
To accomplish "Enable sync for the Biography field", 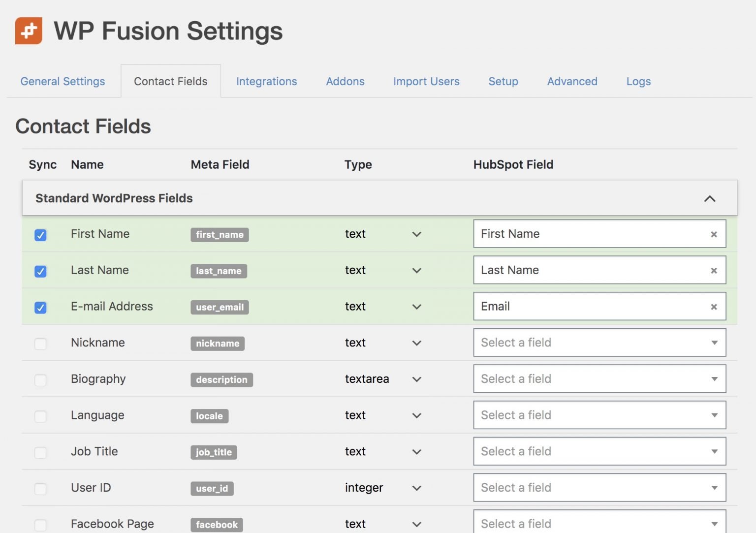I will (x=40, y=380).
